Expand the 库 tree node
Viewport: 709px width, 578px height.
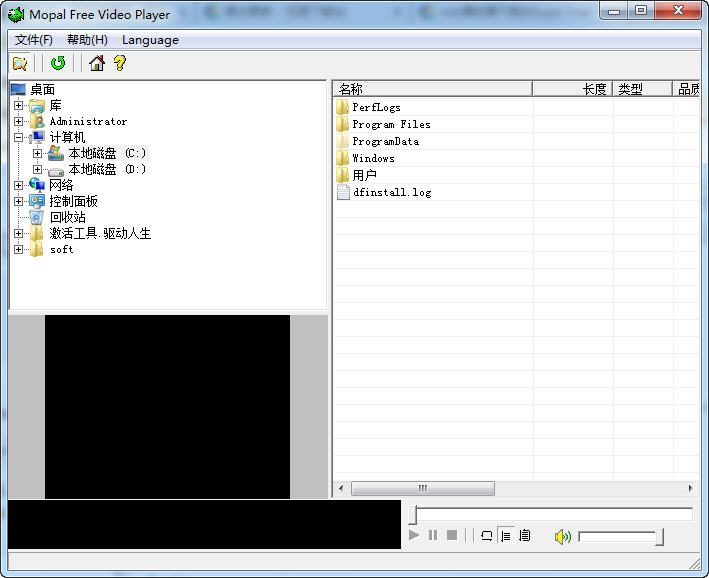click(18, 105)
